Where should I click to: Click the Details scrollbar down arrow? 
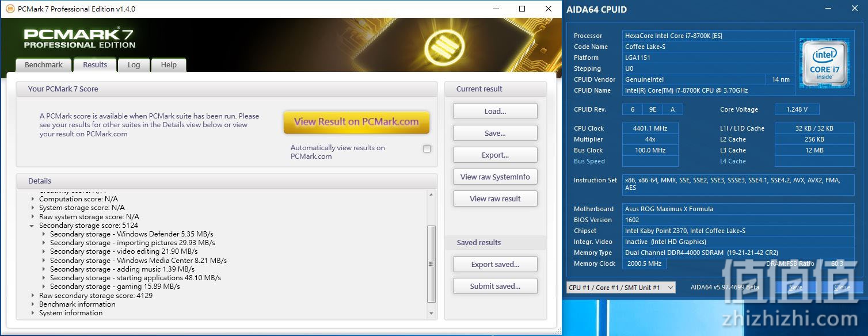(x=431, y=314)
